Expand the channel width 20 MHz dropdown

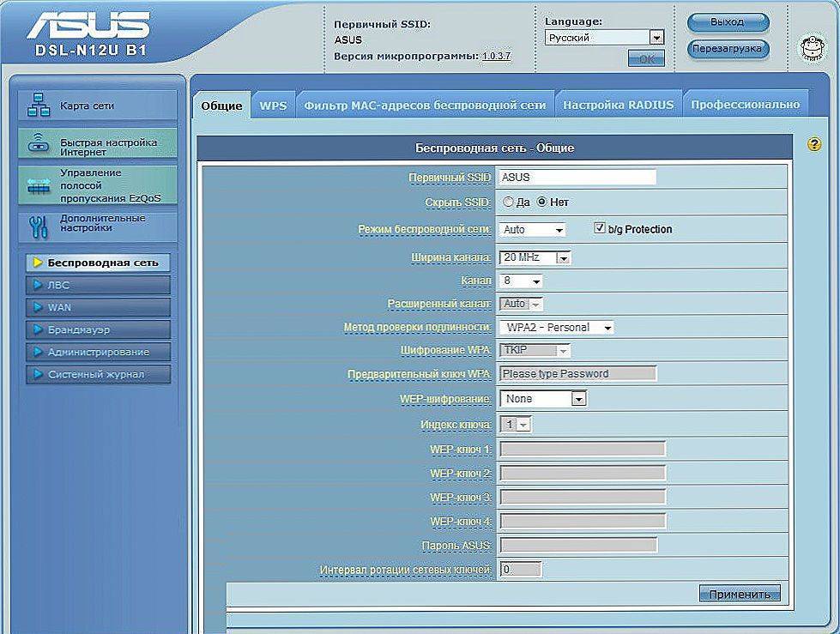pyautogui.click(x=535, y=257)
